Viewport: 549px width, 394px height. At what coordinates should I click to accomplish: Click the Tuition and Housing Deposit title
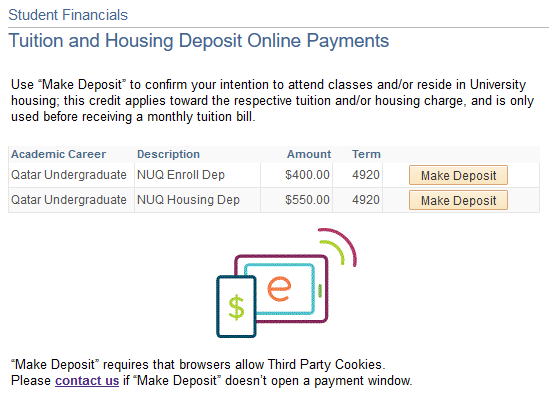199,41
